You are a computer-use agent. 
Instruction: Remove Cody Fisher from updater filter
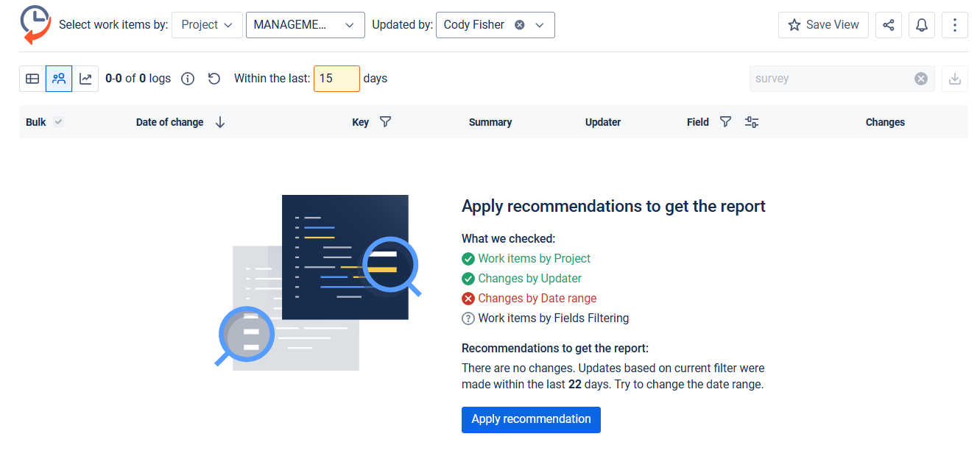click(x=520, y=25)
